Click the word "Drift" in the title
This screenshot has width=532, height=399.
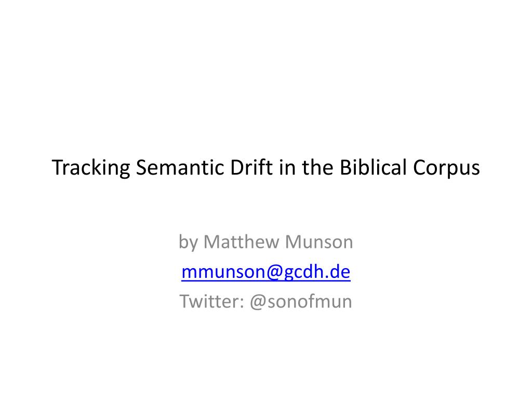pos(251,167)
